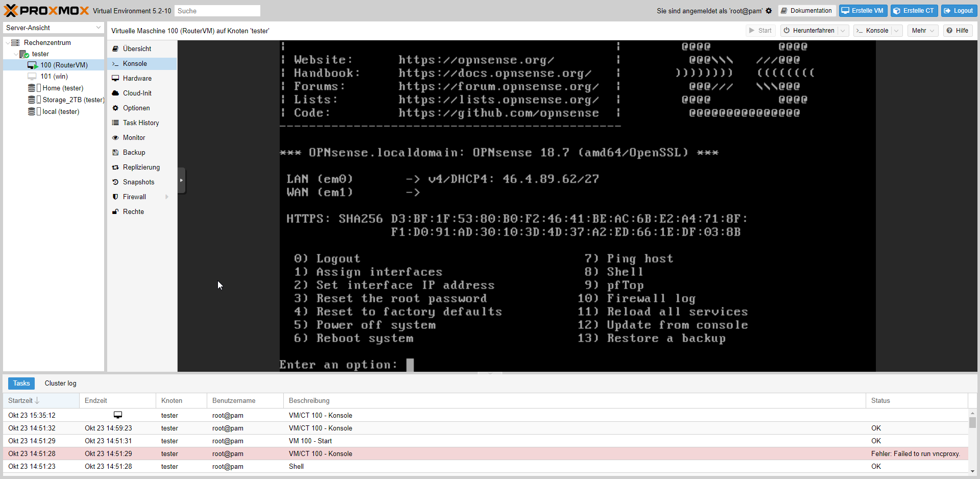Open the Herunterfahren dropdown arrow

tap(843, 31)
